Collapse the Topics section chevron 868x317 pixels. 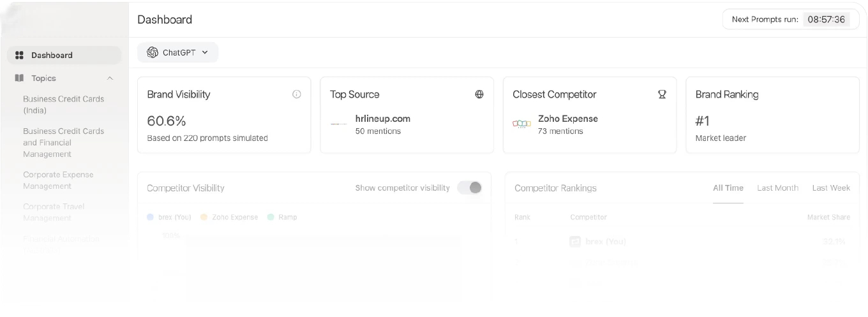tap(110, 78)
